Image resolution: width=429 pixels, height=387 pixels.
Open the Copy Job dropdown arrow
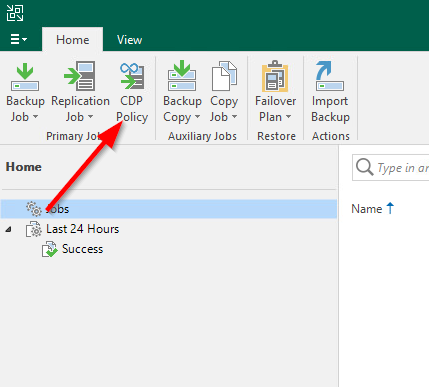coord(234,117)
